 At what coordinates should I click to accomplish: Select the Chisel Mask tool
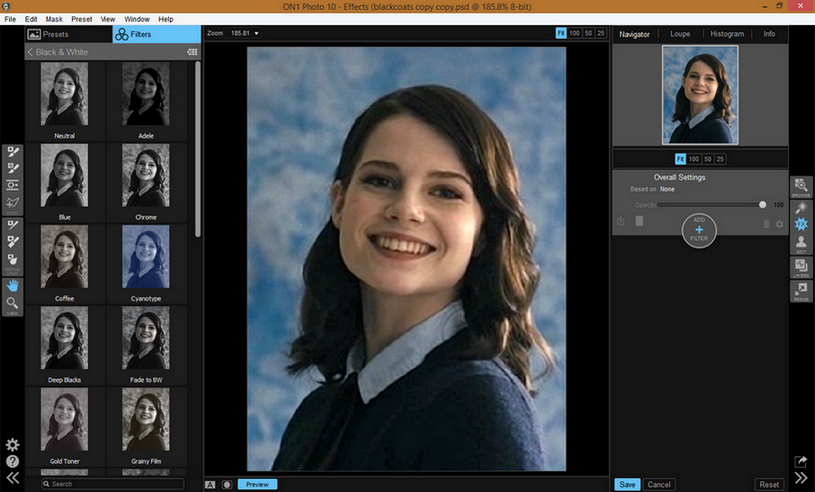coord(12,242)
